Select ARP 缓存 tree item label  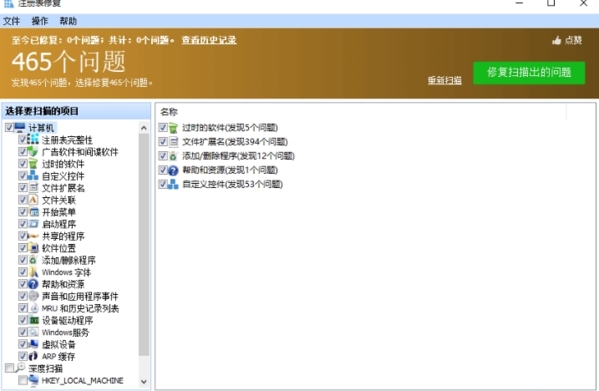tap(58, 356)
